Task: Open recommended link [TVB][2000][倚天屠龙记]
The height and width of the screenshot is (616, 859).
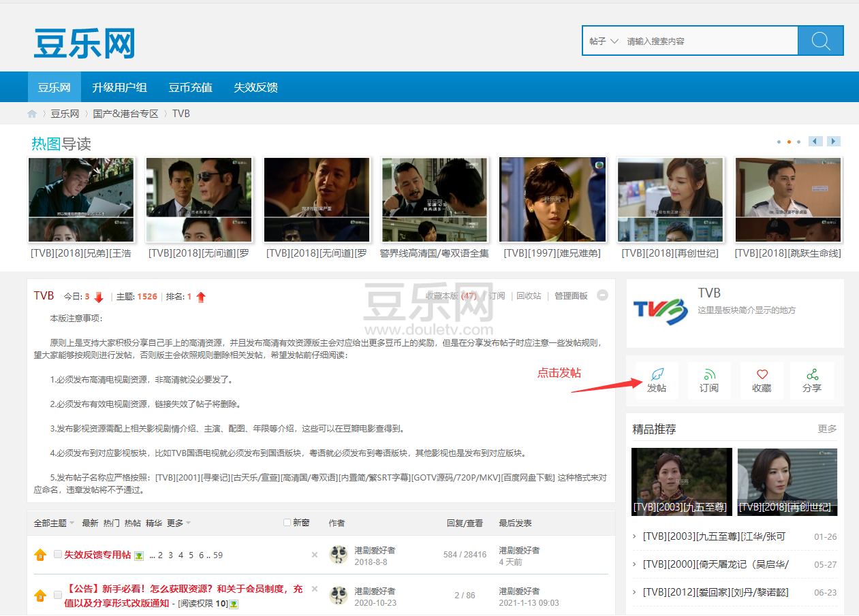Action: 715,564
